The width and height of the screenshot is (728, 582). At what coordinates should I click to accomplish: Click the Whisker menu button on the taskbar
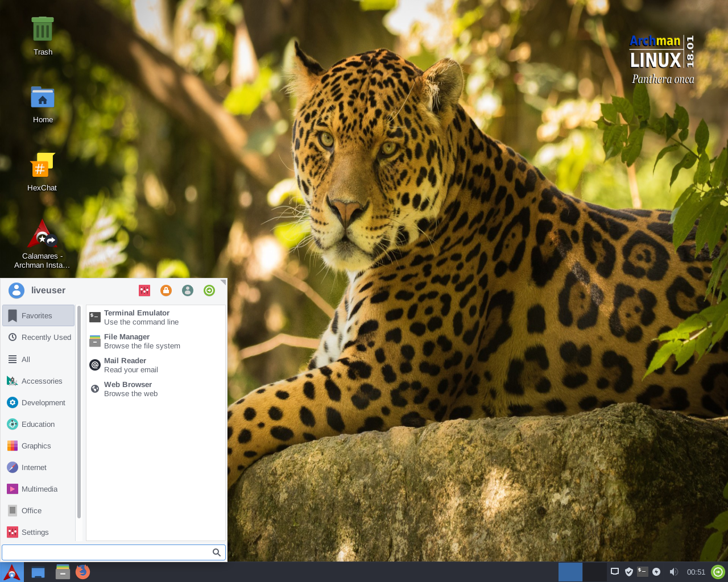click(12, 572)
